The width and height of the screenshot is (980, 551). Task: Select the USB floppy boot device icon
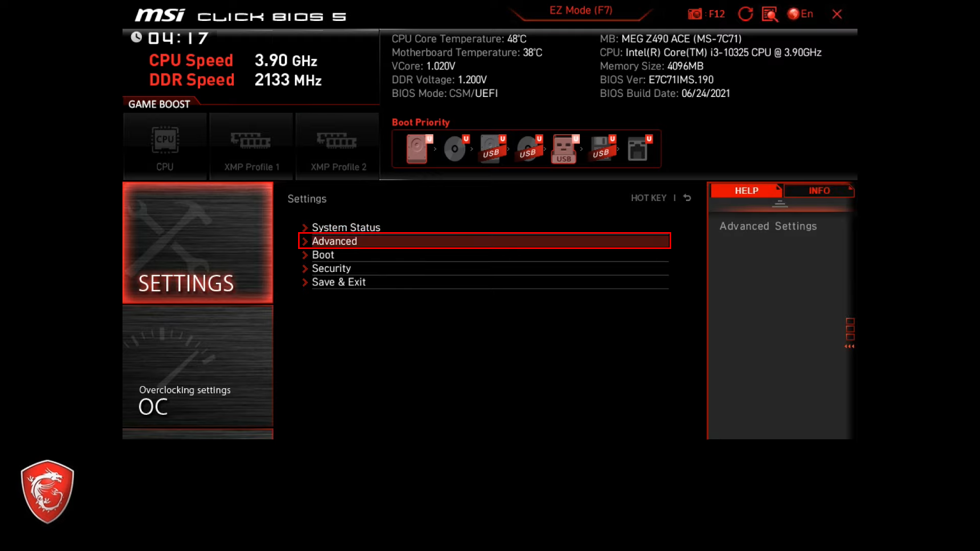pyautogui.click(x=602, y=149)
